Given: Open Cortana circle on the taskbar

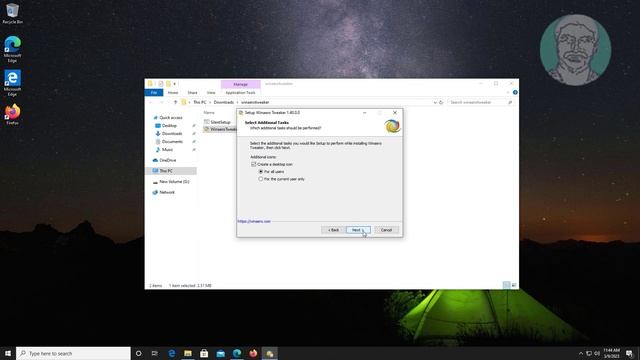Looking at the screenshot, I should coord(138,353).
